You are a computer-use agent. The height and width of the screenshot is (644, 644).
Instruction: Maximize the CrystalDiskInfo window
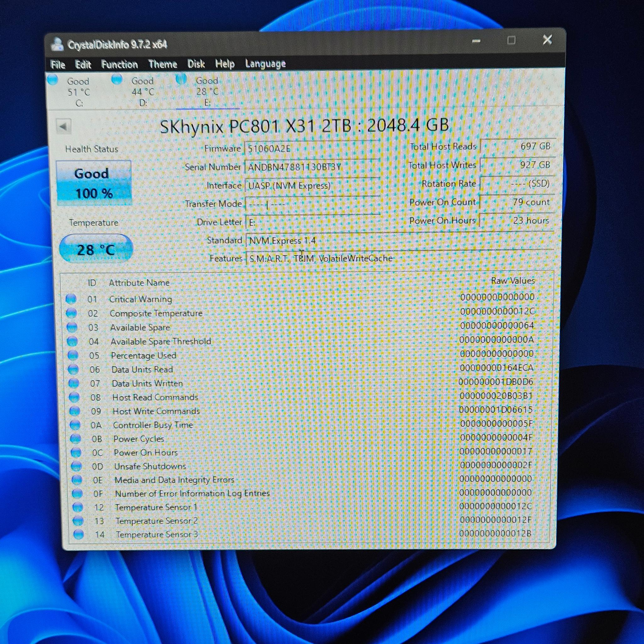coord(511,40)
